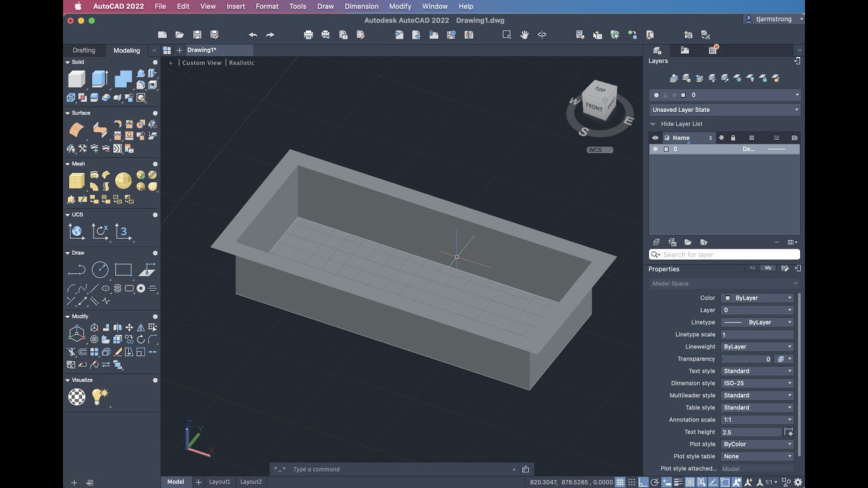Click the Custom View viewport label
The width and height of the screenshot is (868, 488).
[x=202, y=62]
